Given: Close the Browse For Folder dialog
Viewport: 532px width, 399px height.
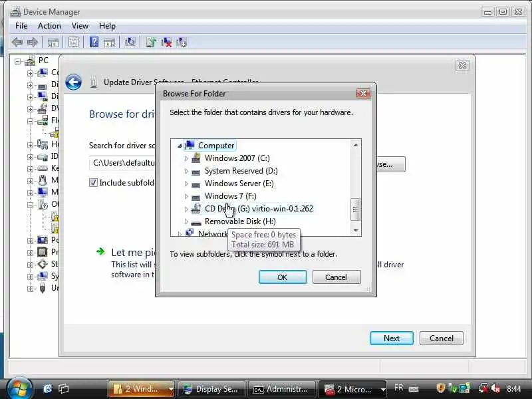Looking at the screenshot, I should 363,93.
